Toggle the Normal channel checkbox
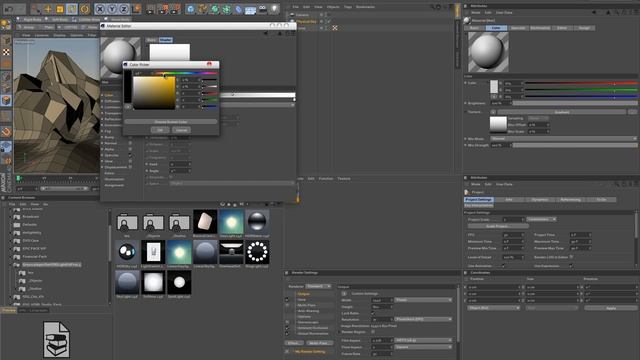This screenshot has height=360, width=640. (x=130, y=143)
